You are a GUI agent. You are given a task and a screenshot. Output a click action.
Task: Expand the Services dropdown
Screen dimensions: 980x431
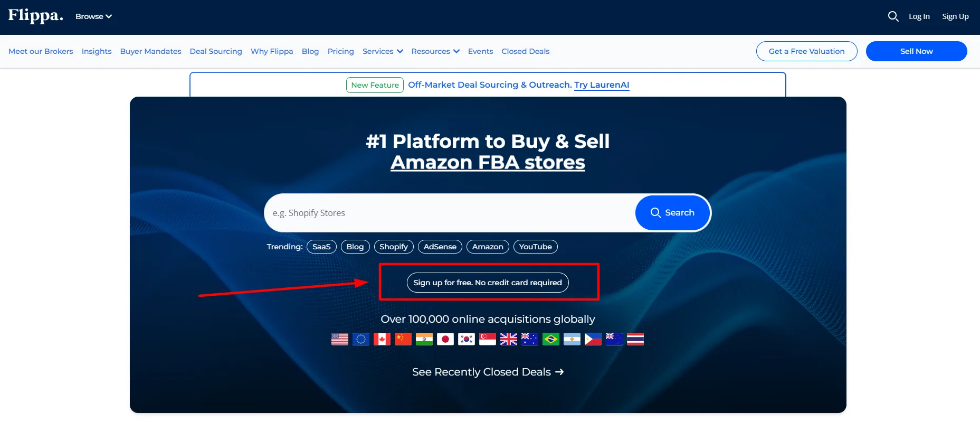pyautogui.click(x=383, y=51)
